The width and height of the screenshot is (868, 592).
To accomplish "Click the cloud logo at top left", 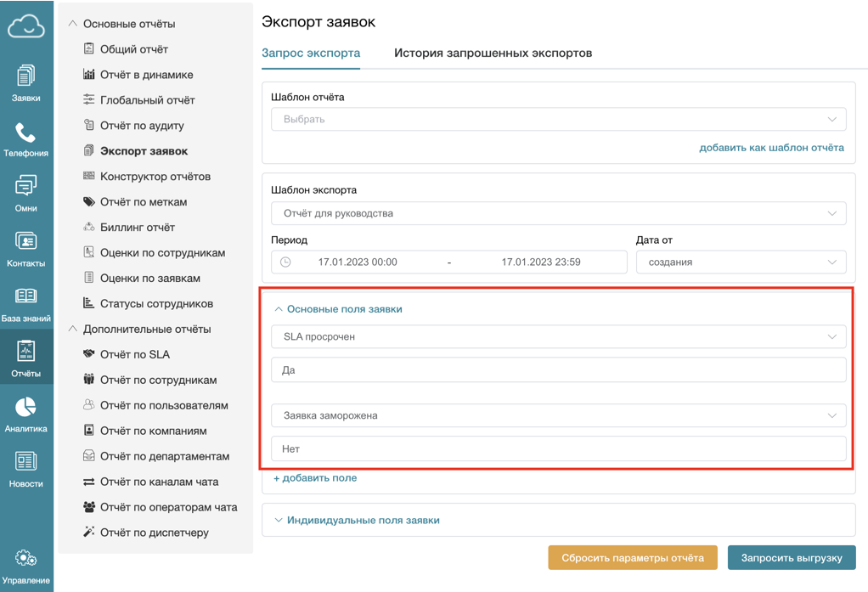I will tap(26, 25).
